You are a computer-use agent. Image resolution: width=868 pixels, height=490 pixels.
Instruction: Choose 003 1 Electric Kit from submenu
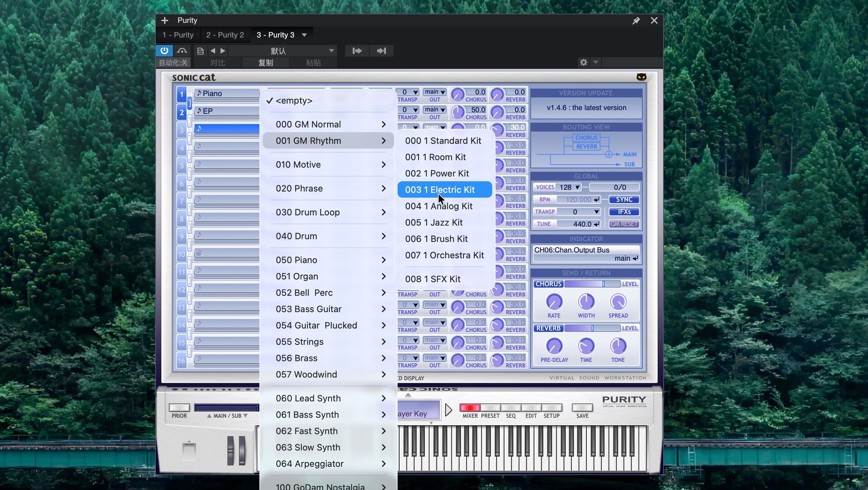click(445, 190)
